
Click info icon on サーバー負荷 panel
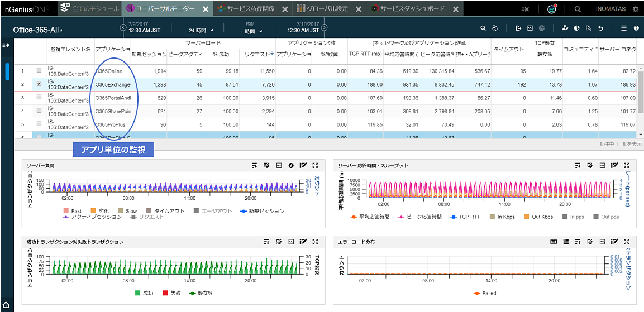[290, 165]
